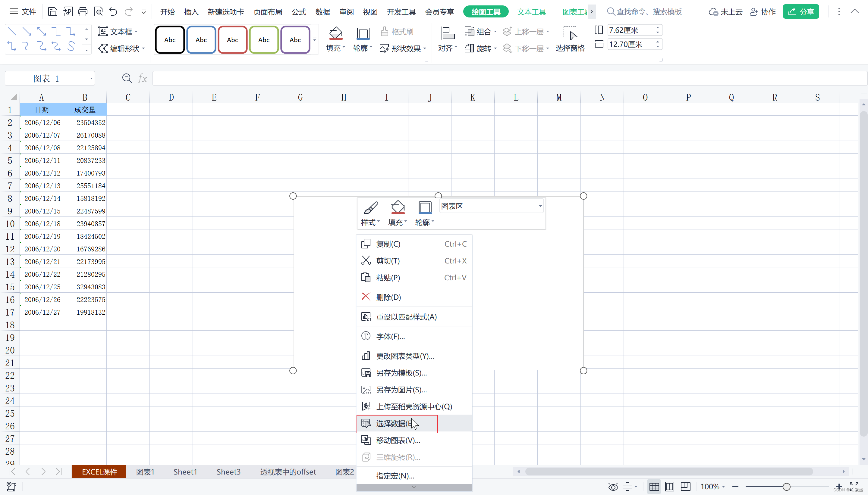Image resolution: width=868 pixels, height=495 pixels.
Task: Choose 移动图表 from context menu
Action: click(414, 441)
